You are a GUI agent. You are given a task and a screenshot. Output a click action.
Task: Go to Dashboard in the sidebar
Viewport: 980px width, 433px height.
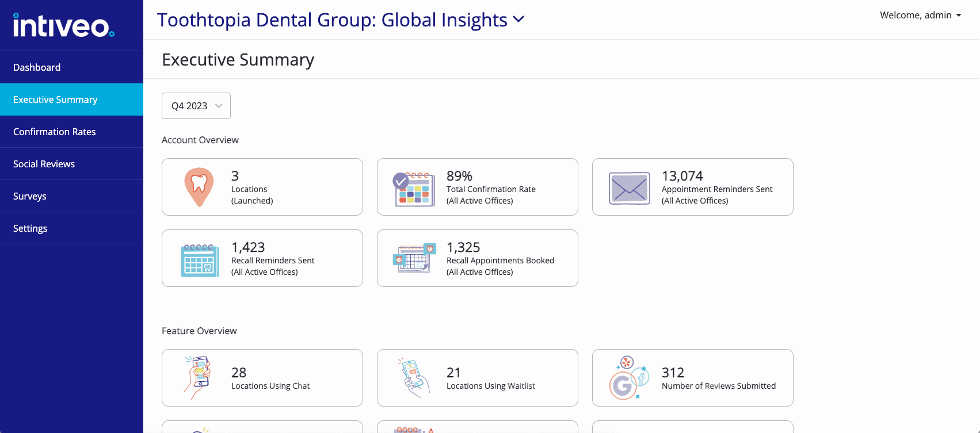tap(37, 67)
